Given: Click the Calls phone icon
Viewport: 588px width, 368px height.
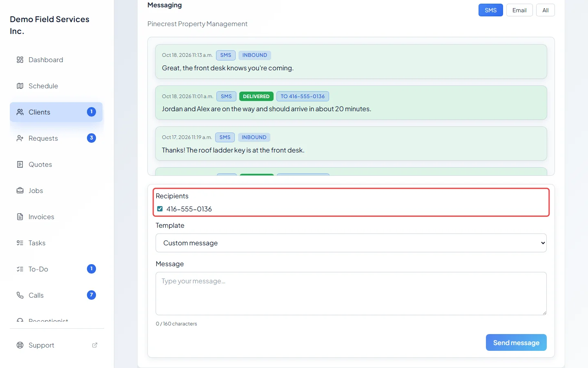Looking at the screenshot, I should [20, 295].
